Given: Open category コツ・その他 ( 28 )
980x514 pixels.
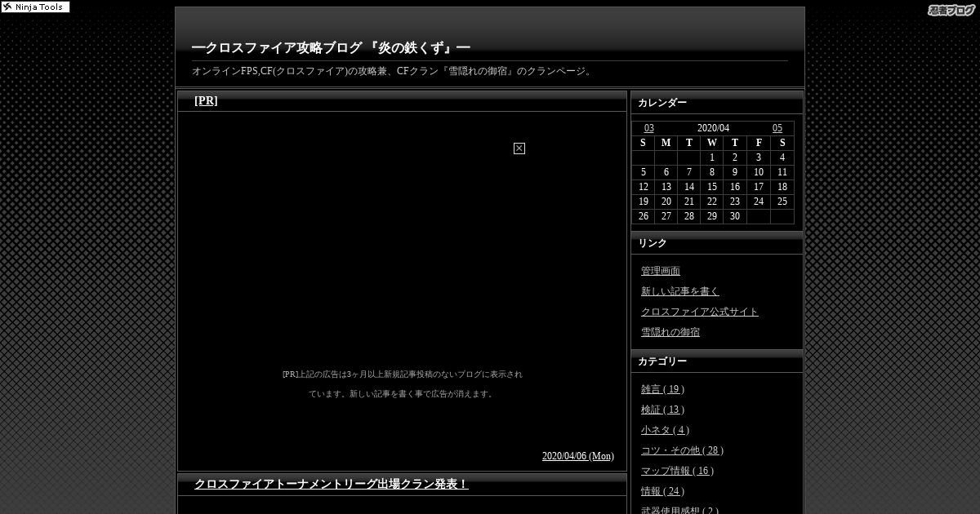Looking at the screenshot, I should pyautogui.click(x=682, y=450).
